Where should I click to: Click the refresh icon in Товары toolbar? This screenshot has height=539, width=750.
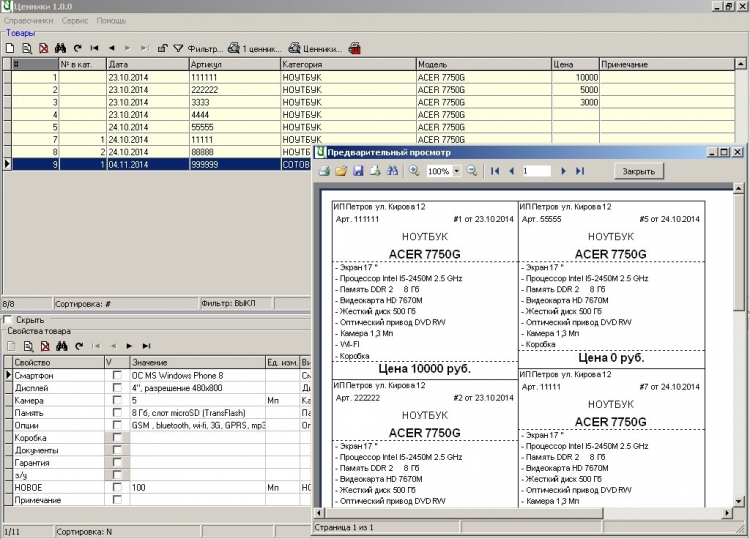tap(77, 48)
